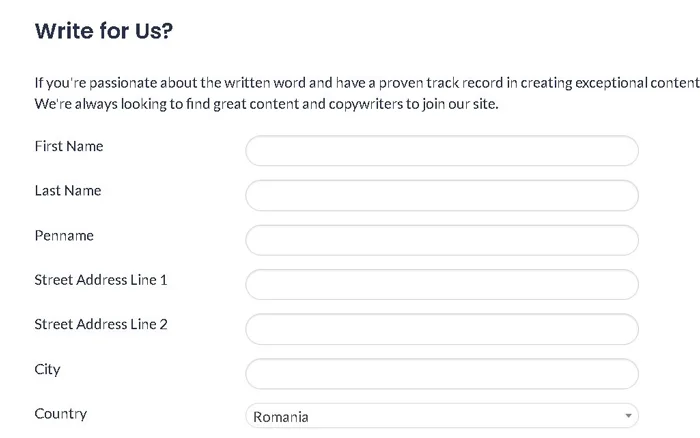The image size is (700, 438).
Task: Click the First Name input field
Action: (441, 151)
